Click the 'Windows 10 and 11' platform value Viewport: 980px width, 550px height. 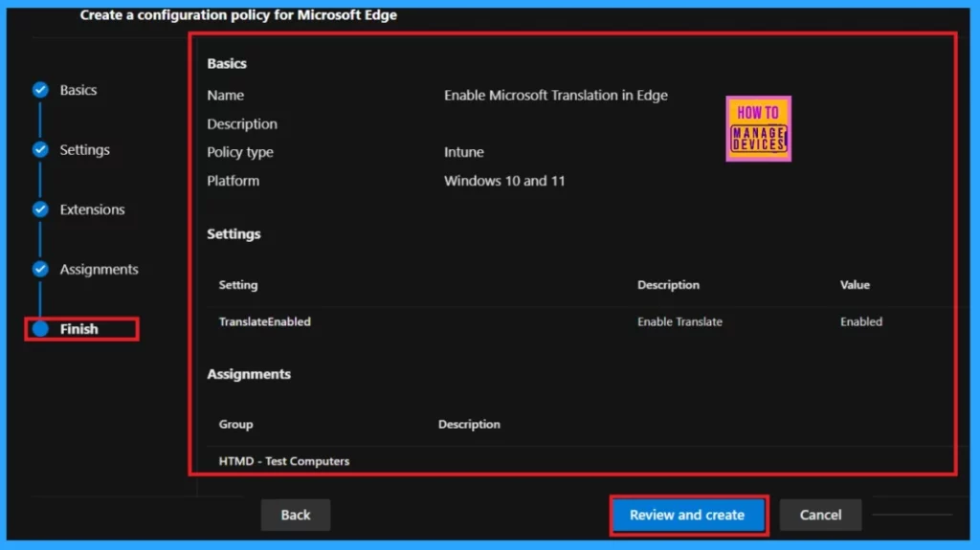pos(504,181)
